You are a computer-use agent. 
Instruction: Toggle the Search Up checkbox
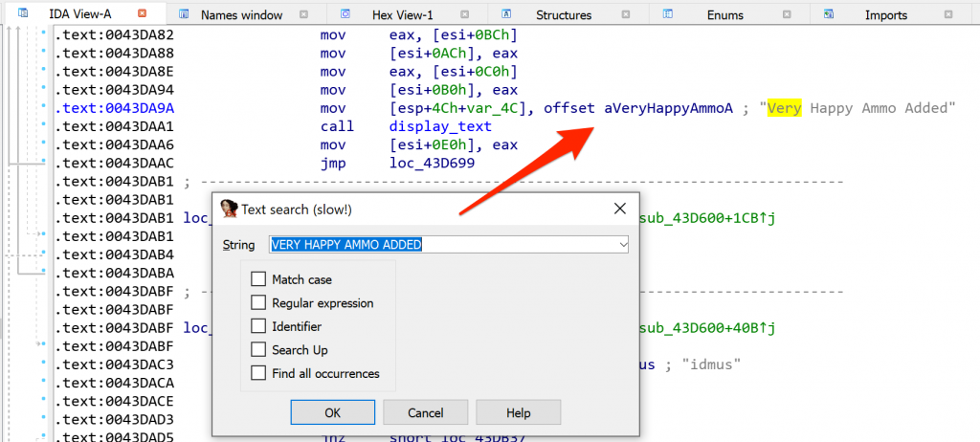(257, 350)
